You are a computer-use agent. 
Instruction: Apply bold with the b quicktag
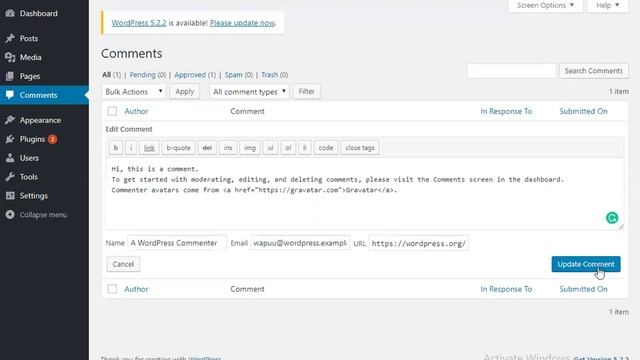116,148
